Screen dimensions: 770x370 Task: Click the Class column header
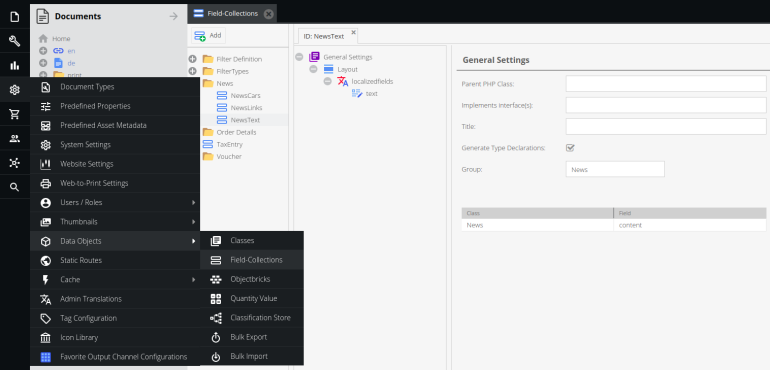537,213
